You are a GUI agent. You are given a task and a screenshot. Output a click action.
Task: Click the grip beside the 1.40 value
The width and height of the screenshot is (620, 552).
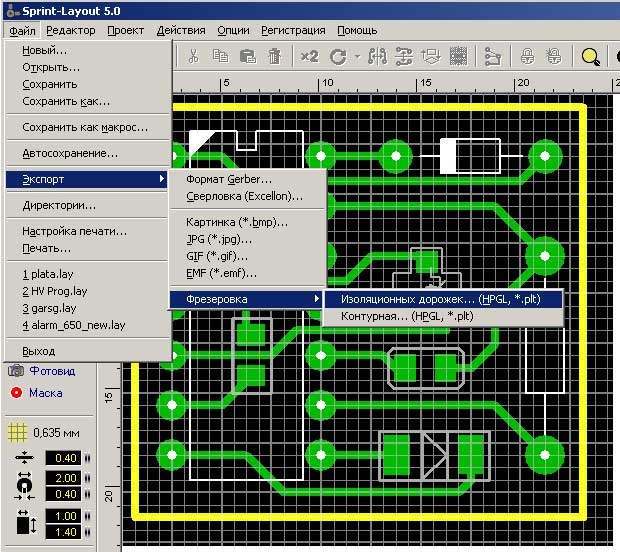coord(87,532)
